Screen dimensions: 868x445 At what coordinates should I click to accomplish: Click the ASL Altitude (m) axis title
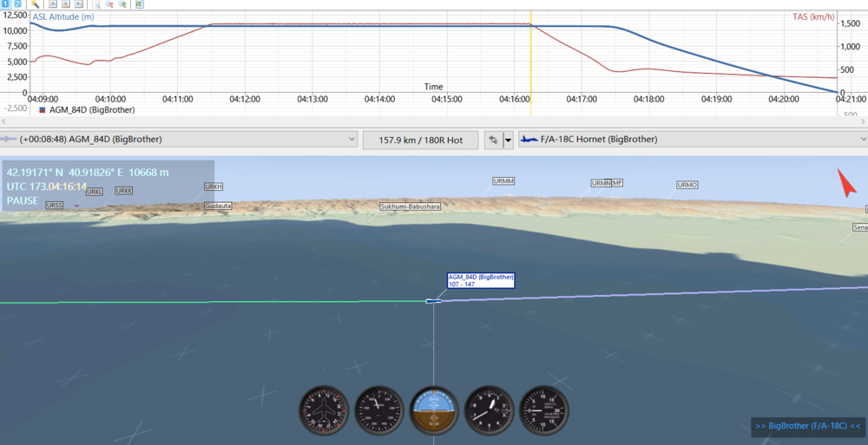63,16
